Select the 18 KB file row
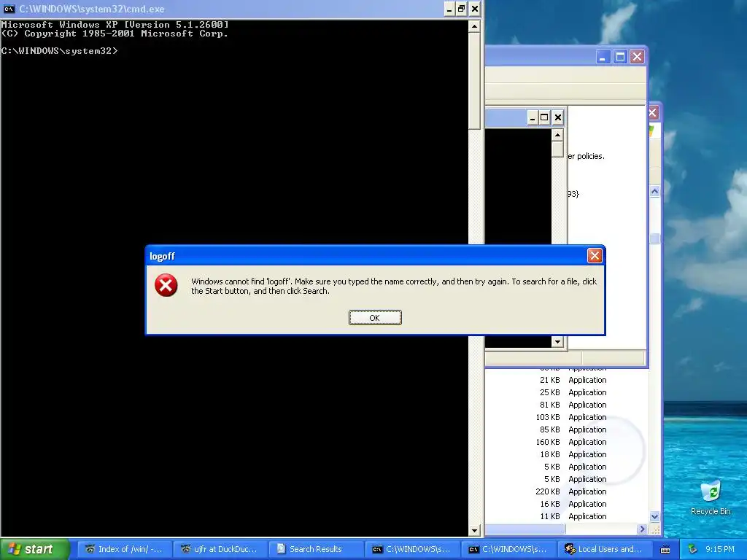Image resolution: width=747 pixels, height=560 pixels. [x=567, y=454]
